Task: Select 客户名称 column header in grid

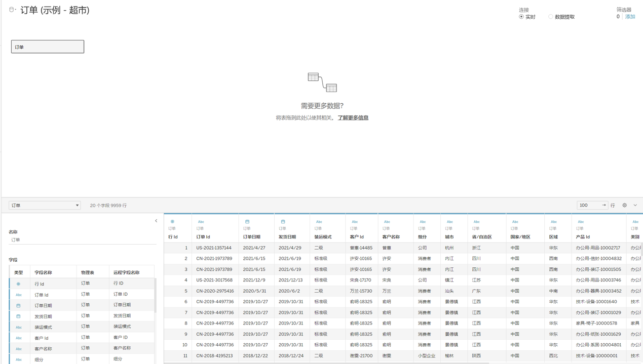Action: pos(391,237)
